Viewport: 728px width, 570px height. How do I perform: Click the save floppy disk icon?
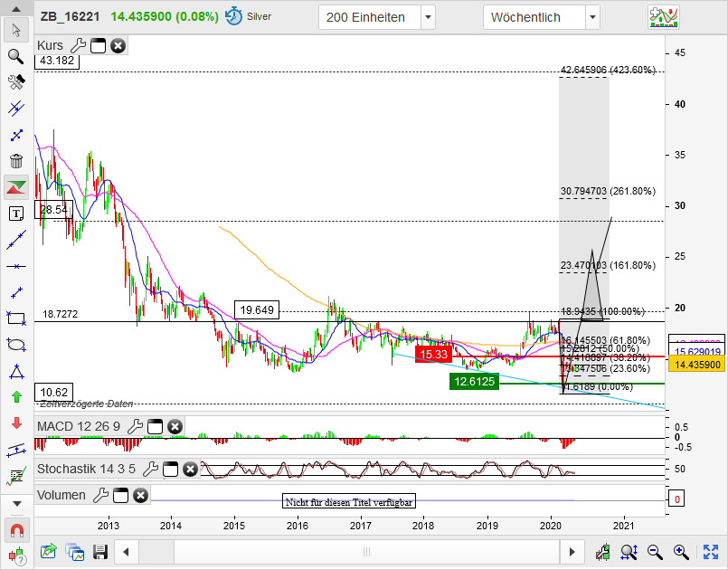100,552
